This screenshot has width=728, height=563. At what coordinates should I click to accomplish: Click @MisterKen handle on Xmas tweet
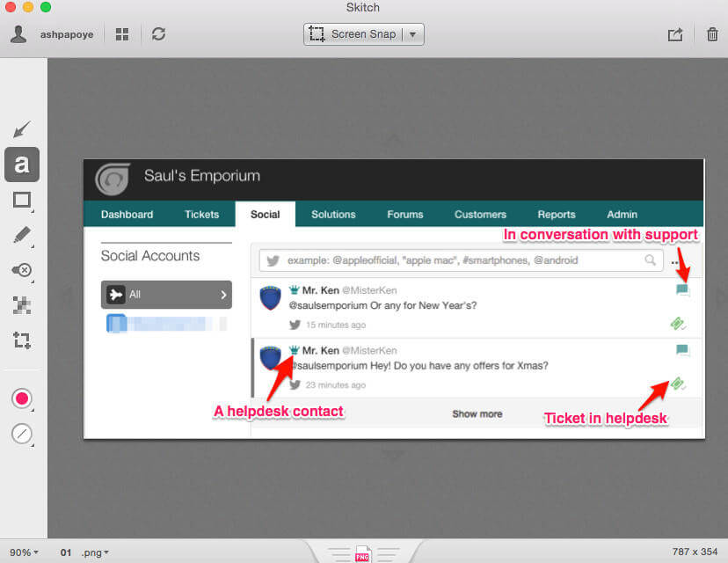coord(369,351)
